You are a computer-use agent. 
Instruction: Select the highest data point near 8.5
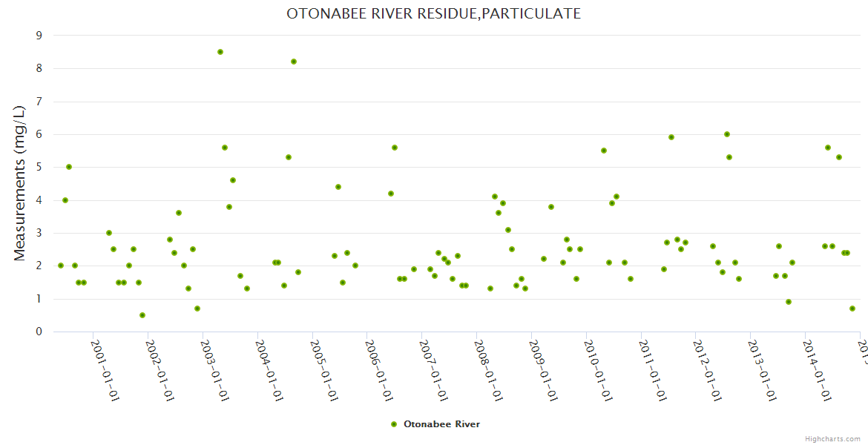(220, 52)
